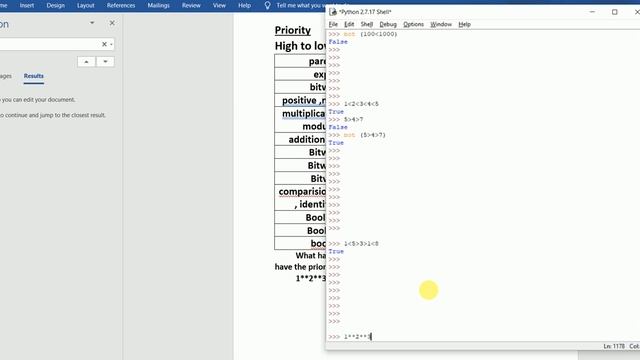Open the Design ribbon tab in Word

pos(56,5)
